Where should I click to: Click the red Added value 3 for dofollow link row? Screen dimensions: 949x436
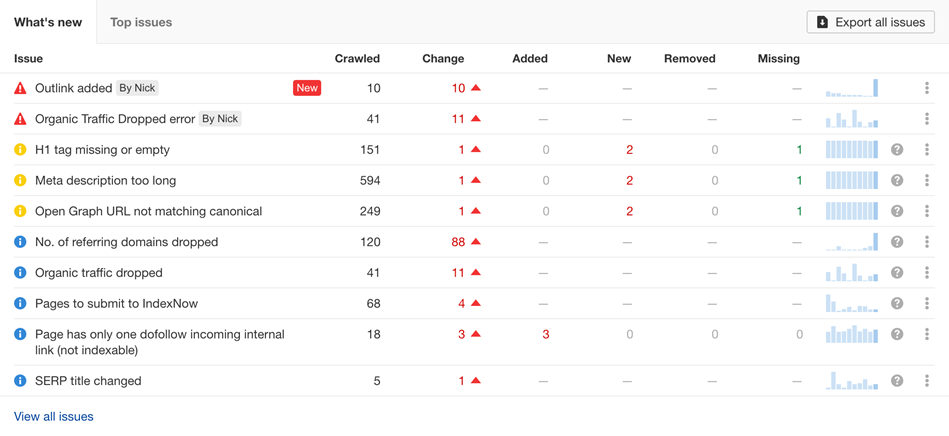pyautogui.click(x=545, y=334)
